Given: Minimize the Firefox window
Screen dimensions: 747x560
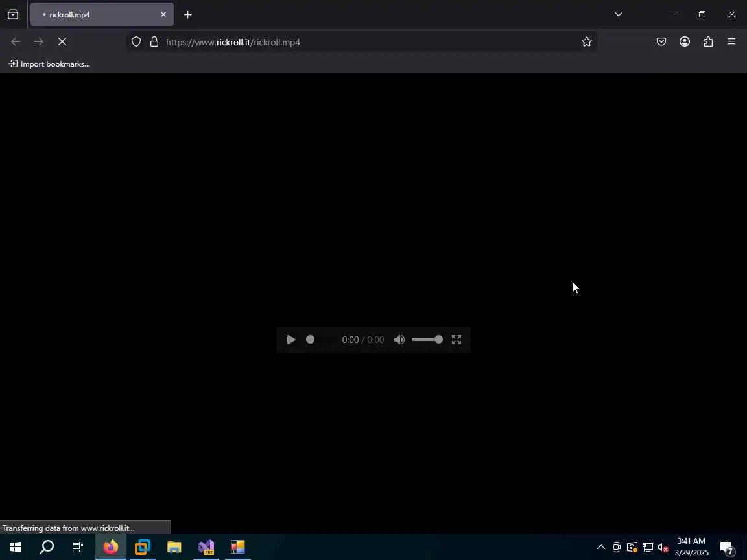Looking at the screenshot, I should click(672, 14).
